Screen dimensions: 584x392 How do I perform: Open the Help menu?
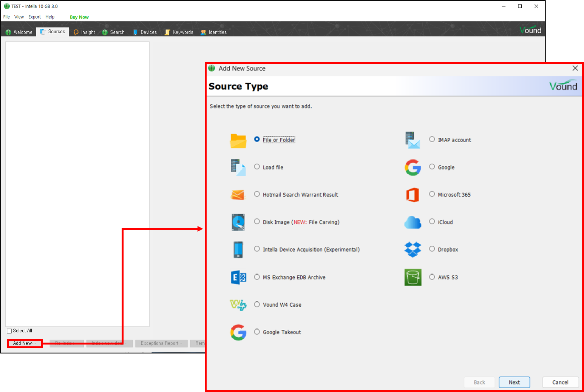50,17
